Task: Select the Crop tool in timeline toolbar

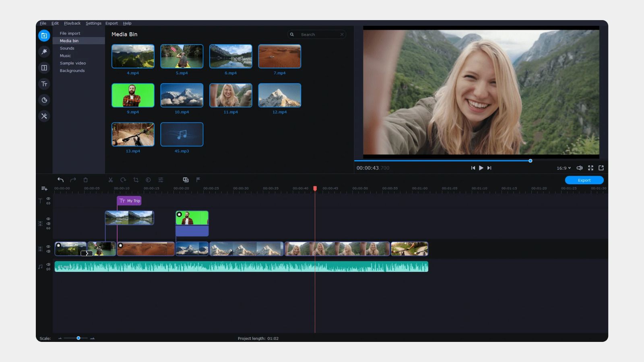Action: 136,180
